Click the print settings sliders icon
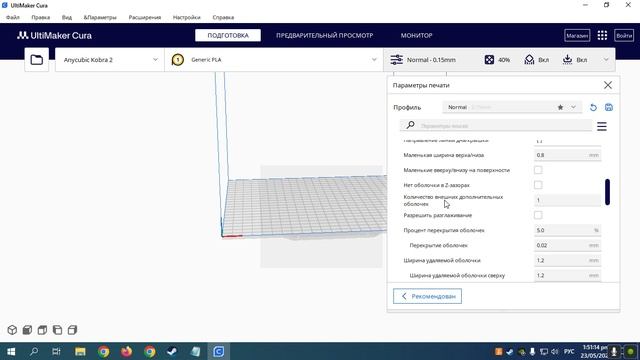Image resolution: width=640 pixels, height=360 pixels. click(x=396, y=60)
